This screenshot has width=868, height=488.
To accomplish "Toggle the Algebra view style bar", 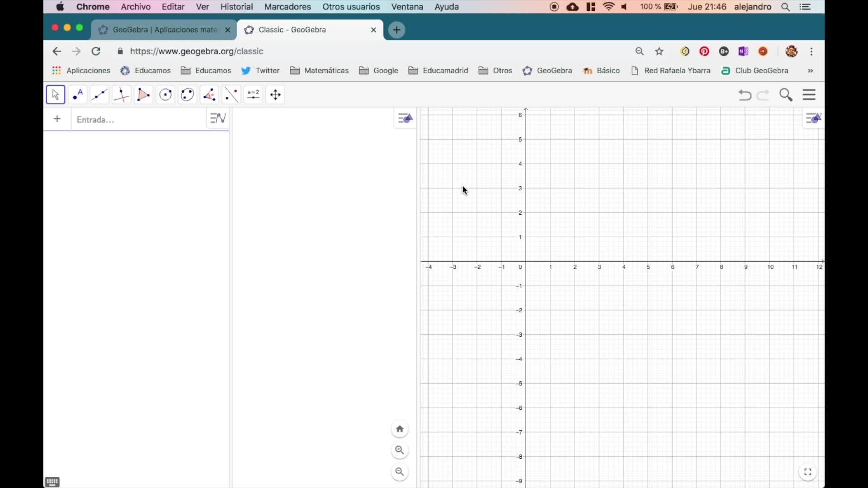I will point(218,118).
